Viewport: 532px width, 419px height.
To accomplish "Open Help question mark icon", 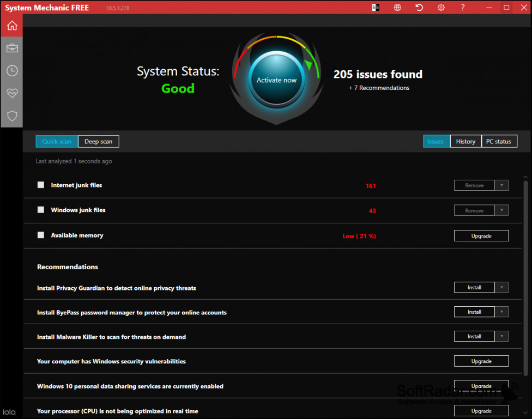I will coord(463,8).
